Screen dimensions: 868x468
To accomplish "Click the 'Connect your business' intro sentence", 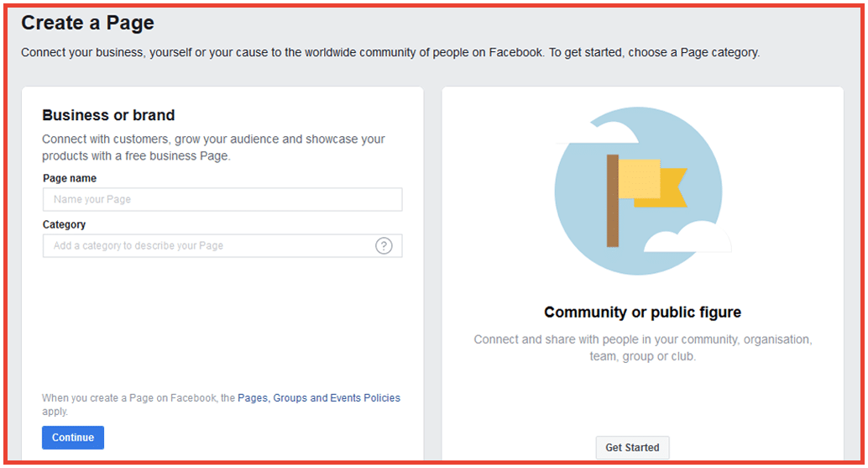I will 390,52.
